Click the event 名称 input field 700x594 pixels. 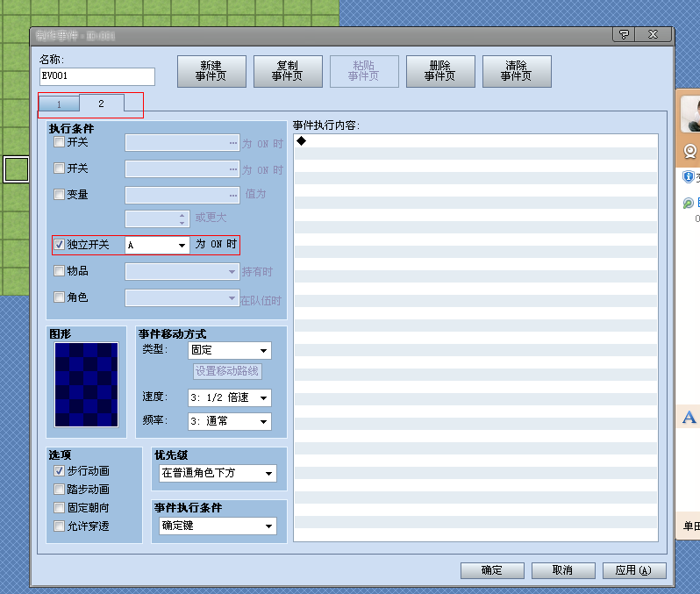click(97, 76)
